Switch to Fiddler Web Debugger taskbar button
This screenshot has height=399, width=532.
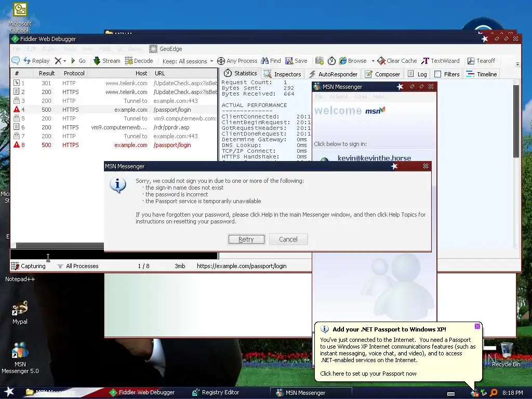(142, 393)
